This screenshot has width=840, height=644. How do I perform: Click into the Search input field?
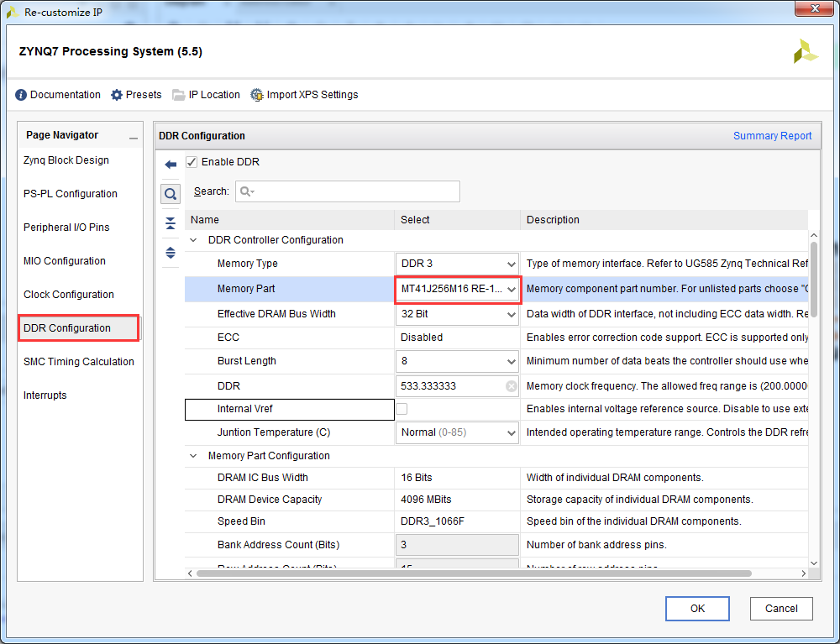pos(348,191)
